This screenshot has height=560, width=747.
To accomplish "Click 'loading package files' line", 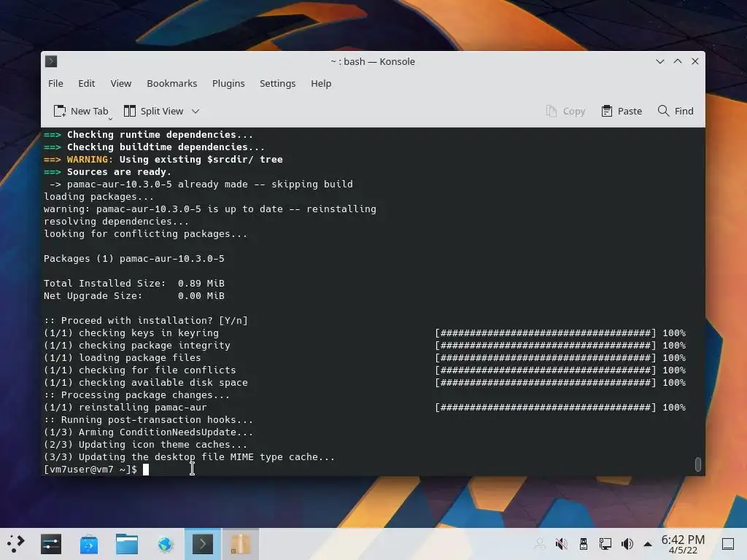I will click(123, 357).
